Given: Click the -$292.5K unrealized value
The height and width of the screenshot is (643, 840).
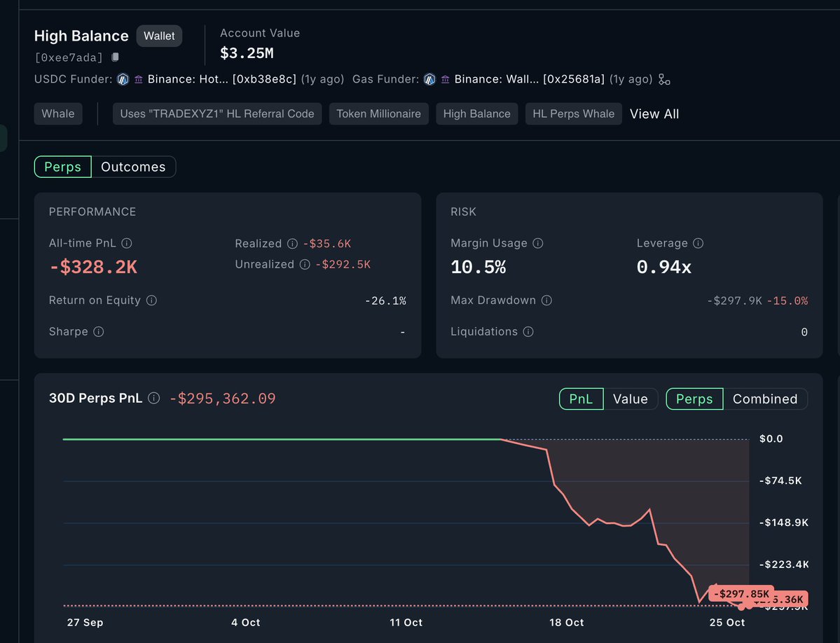Looking at the screenshot, I should tap(343, 265).
